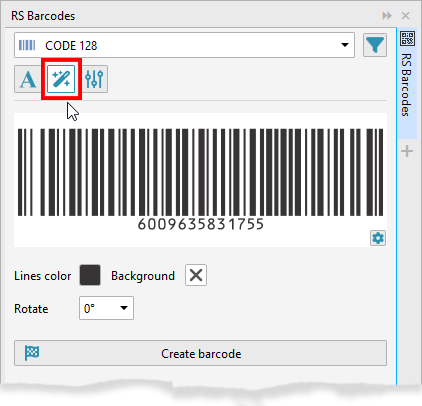Add a new docker with plus icon
The height and width of the screenshot is (406, 422).
pos(407,151)
